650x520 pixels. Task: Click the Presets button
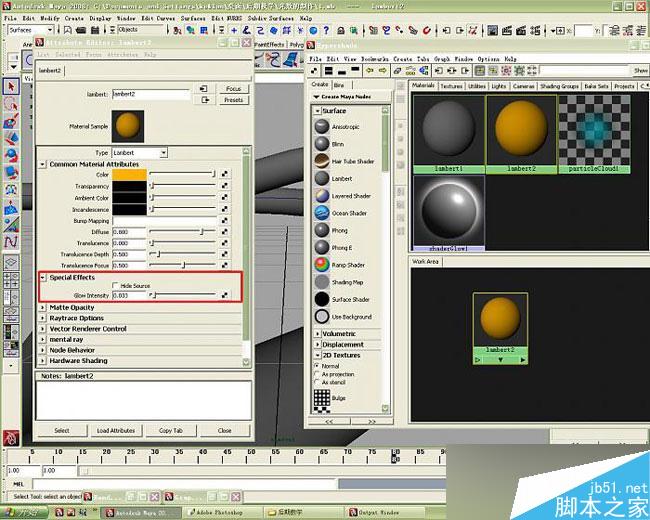point(233,100)
